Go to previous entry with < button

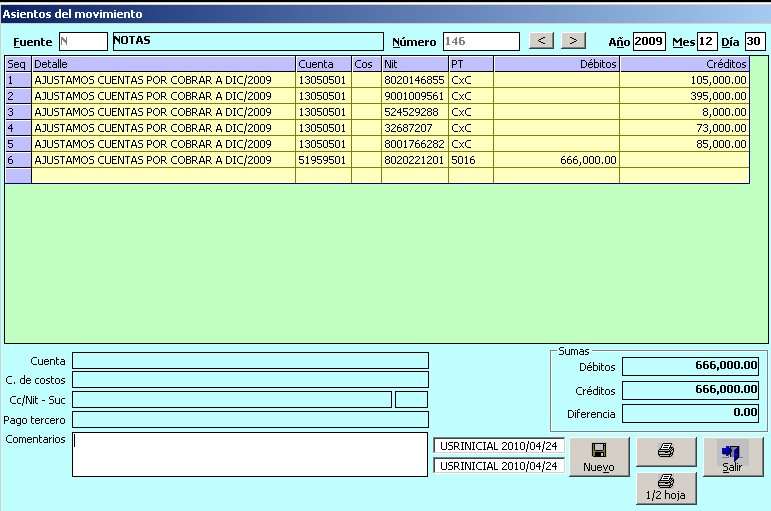541,40
